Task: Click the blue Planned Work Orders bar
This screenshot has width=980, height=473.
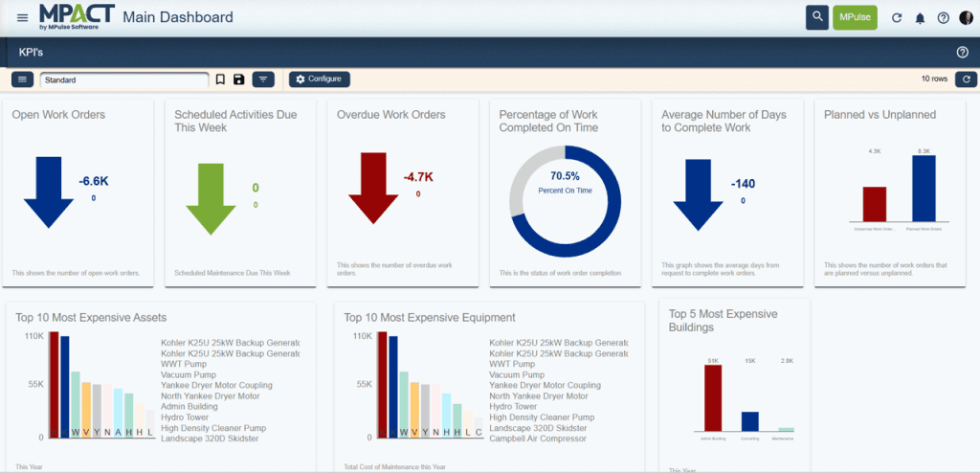Action: click(x=924, y=188)
